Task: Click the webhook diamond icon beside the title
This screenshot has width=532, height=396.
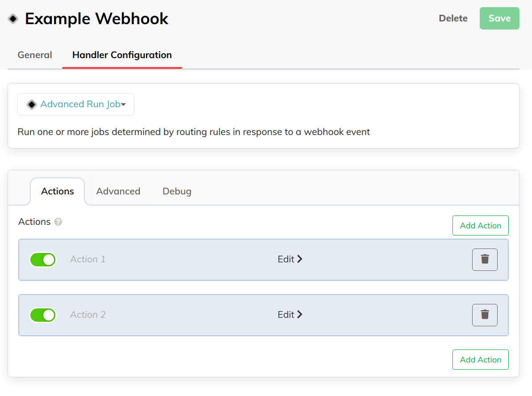Action: coord(13,19)
